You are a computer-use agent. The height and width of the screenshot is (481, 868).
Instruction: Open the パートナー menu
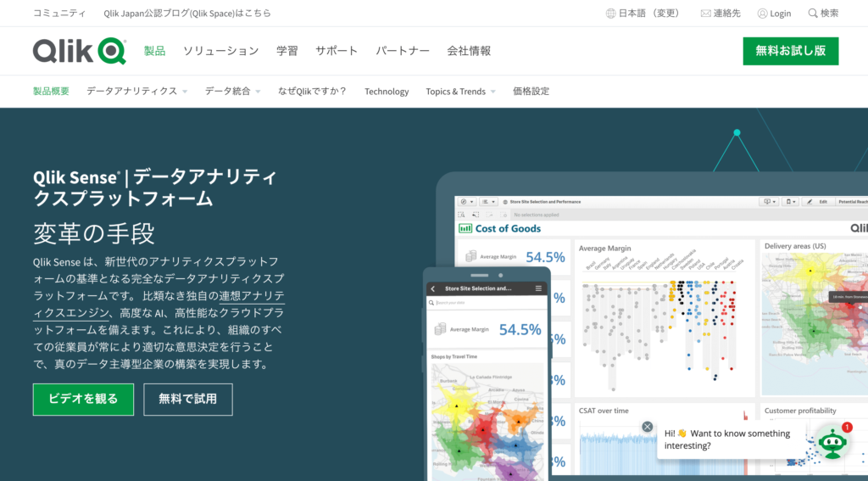coord(403,51)
